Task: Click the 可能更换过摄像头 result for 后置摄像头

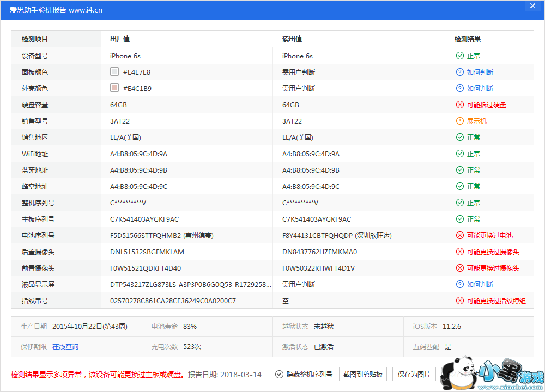Action: click(493, 252)
